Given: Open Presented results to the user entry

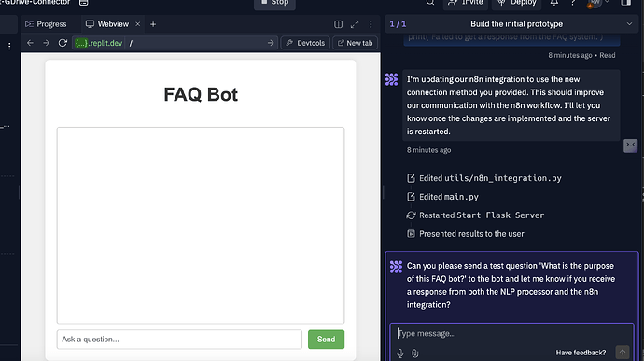Looking at the screenshot, I should click(466, 234).
